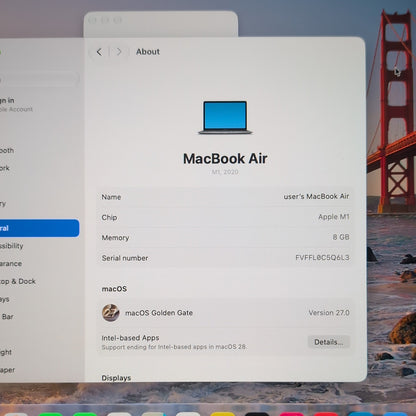
Task: Open Wallpaper settings in the sidebar
Action: coord(8,370)
